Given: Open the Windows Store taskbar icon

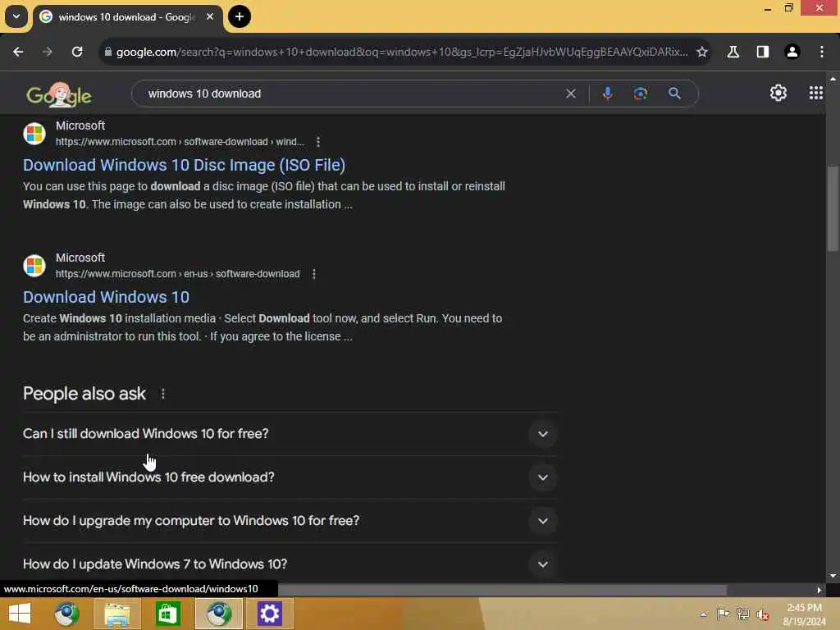Looking at the screenshot, I should [x=167, y=614].
